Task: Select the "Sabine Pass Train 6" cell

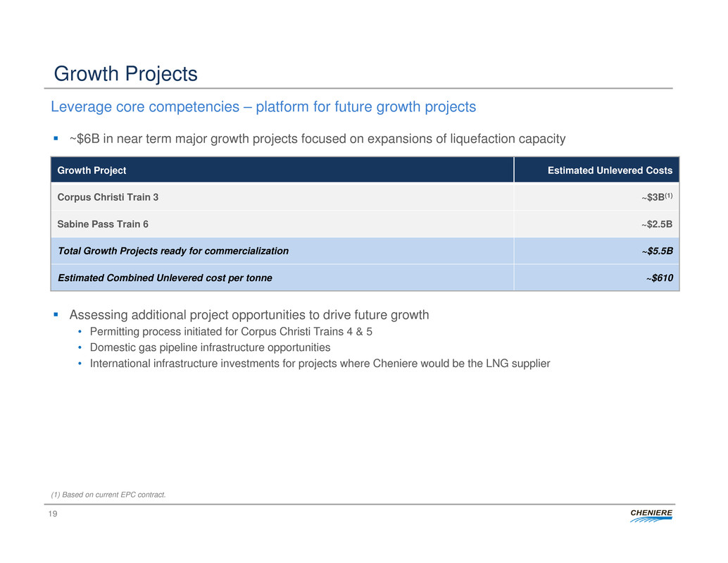Action: tap(103, 224)
